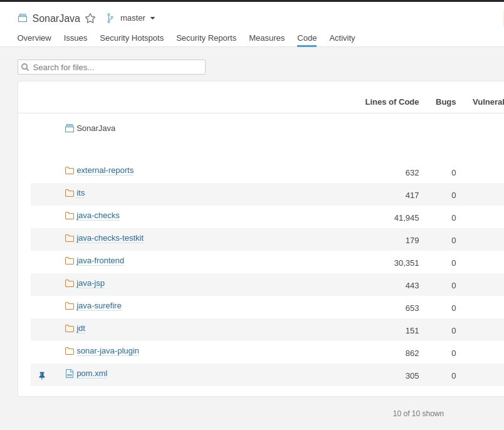Open the Security Hotspots tab
Screen dimensions: 504x430
pos(132,38)
